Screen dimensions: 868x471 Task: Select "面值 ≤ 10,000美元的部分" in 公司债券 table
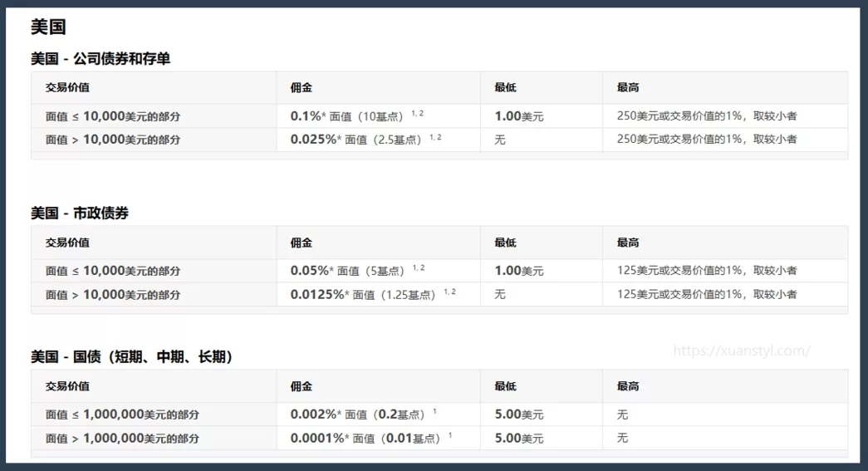coord(113,116)
